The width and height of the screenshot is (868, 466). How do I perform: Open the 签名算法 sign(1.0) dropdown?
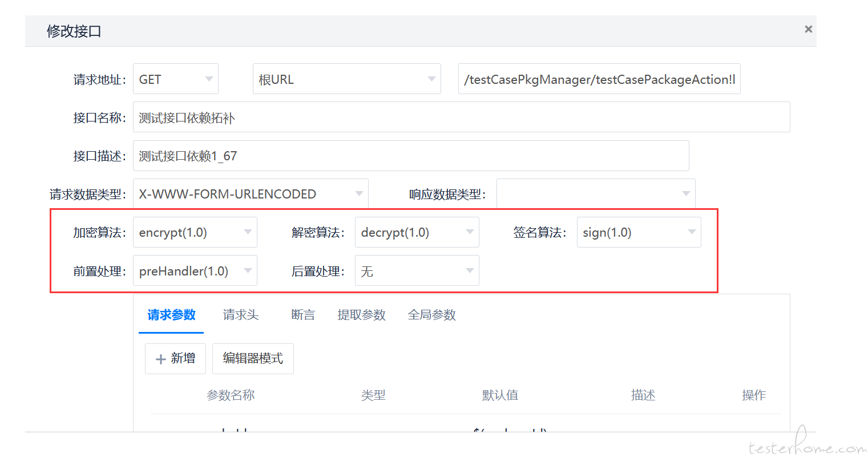click(639, 232)
